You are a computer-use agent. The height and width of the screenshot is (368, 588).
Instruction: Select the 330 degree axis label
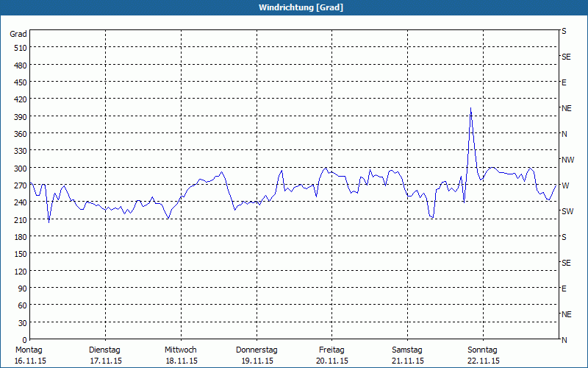click(x=21, y=151)
